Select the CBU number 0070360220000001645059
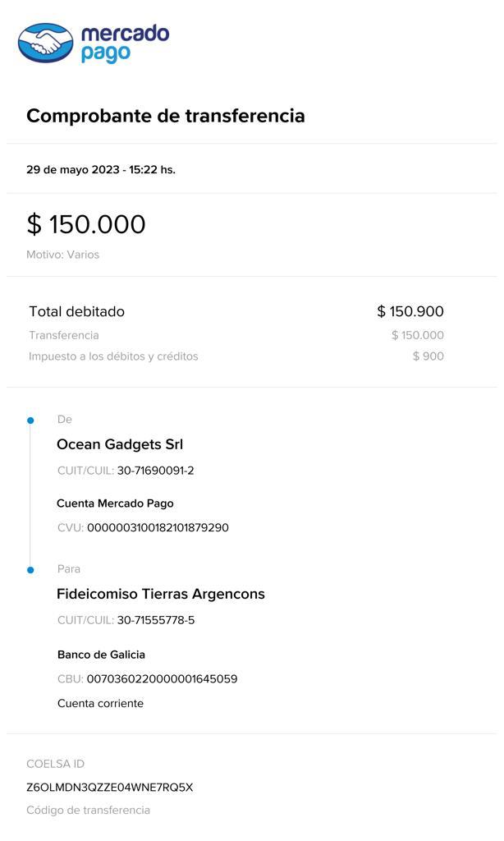Screen dimensions: 504x841 click(x=162, y=679)
